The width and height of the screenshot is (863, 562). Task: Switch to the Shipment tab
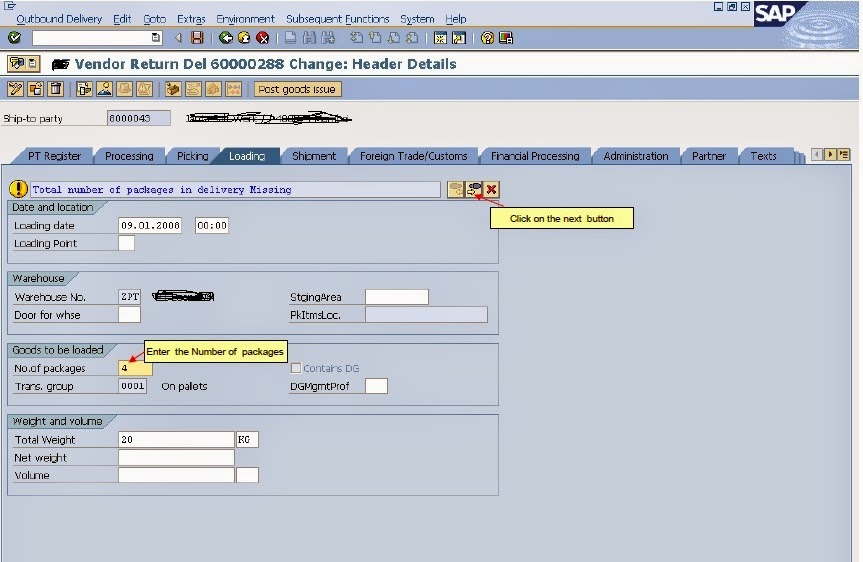(314, 156)
